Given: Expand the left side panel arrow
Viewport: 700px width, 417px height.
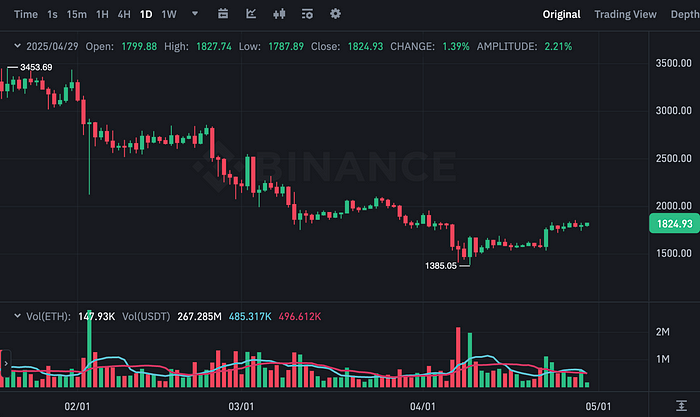Looking at the screenshot, I should [x=5, y=363].
